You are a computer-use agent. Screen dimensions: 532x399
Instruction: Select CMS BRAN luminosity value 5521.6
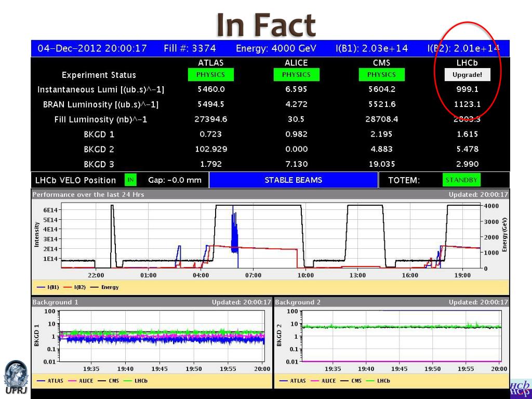tap(382, 104)
